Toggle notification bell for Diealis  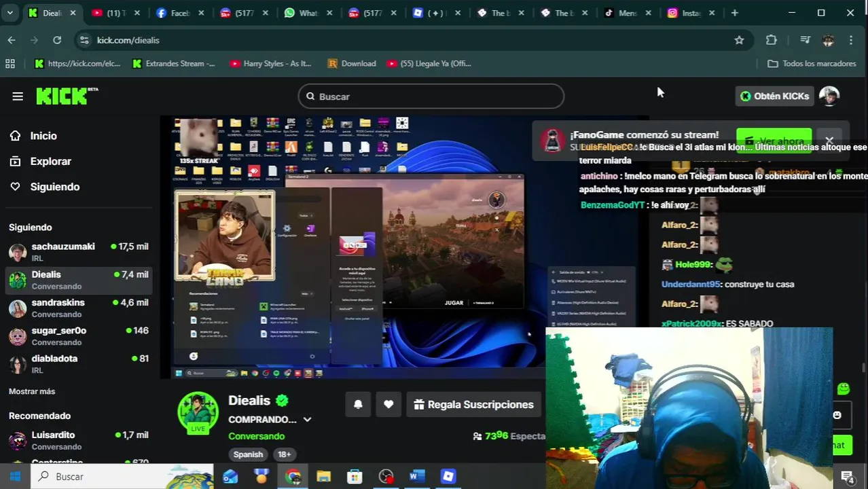coord(358,404)
